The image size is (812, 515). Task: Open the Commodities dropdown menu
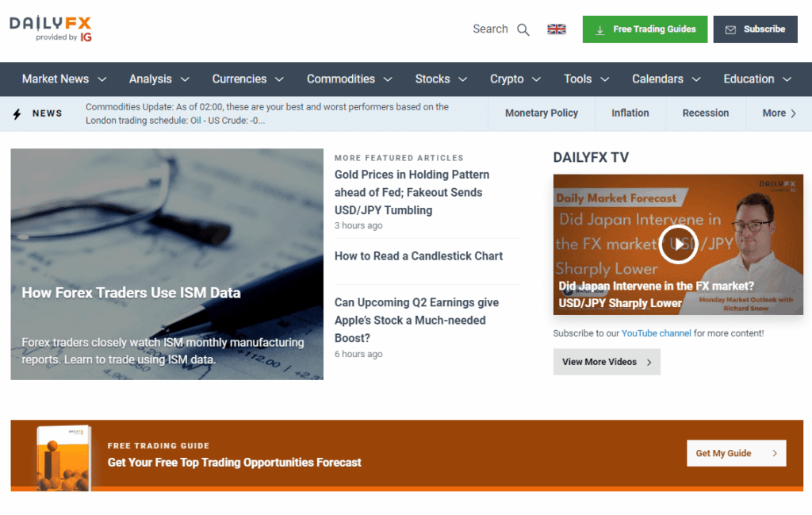[x=350, y=79]
